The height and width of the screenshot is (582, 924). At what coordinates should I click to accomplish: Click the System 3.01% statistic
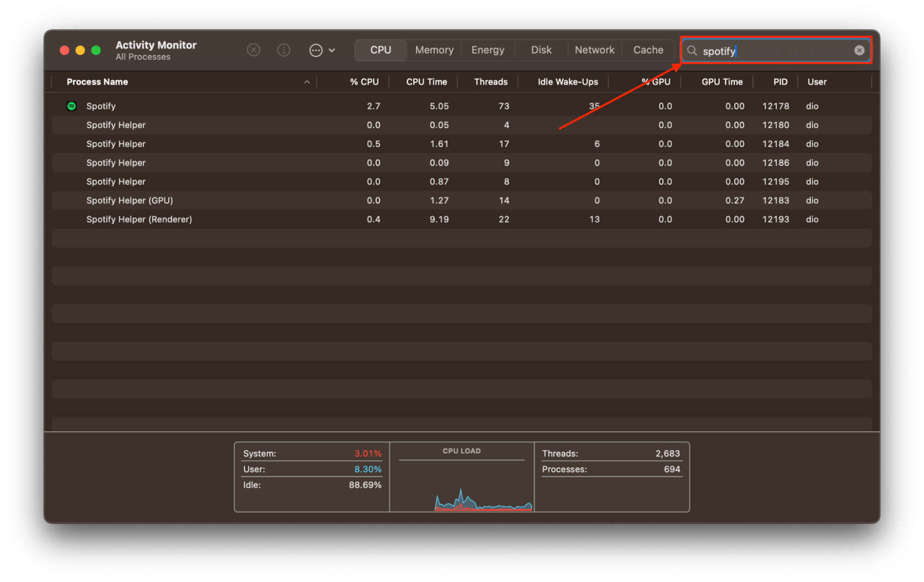tap(312, 454)
